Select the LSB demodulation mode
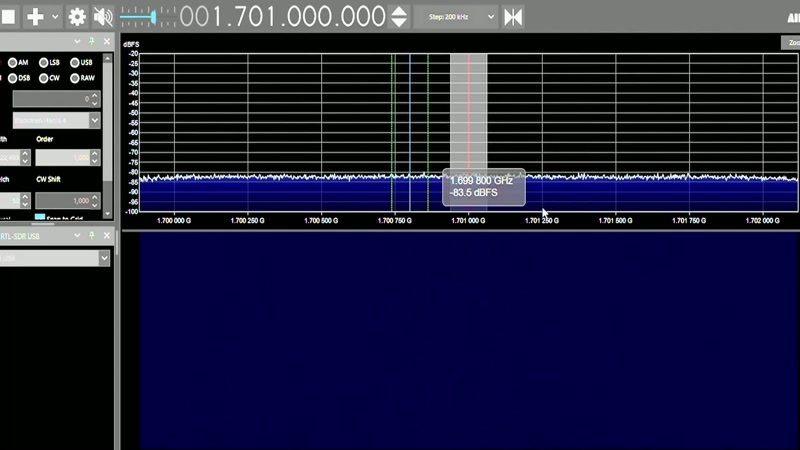Image resolution: width=800 pixels, height=450 pixels. point(43,63)
